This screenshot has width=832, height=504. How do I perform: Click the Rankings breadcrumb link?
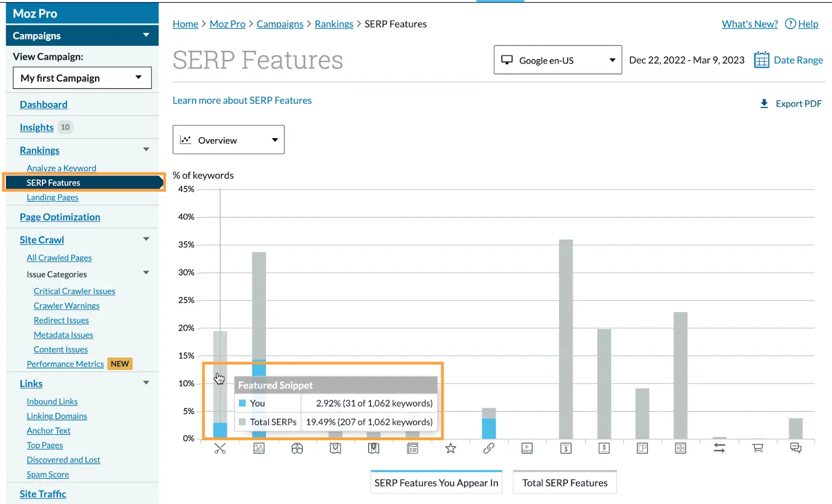tap(334, 24)
